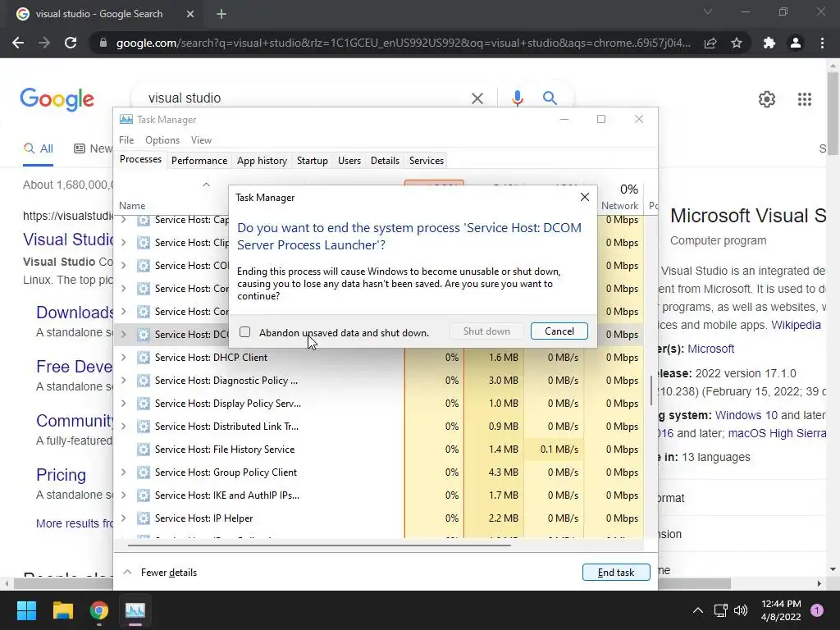Click Cancel in the Task Manager dialog
The image size is (840, 630).
click(x=559, y=331)
